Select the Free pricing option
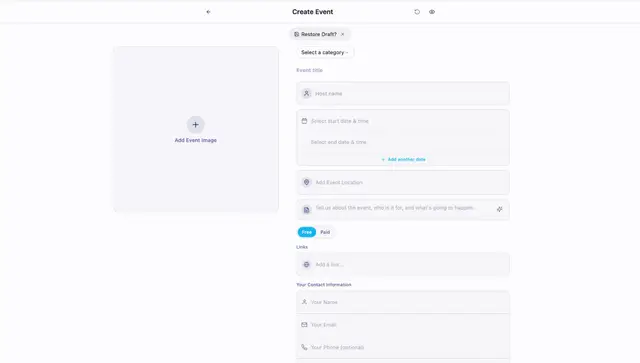The height and width of the screenshot is (363, 640). [307, 232]
